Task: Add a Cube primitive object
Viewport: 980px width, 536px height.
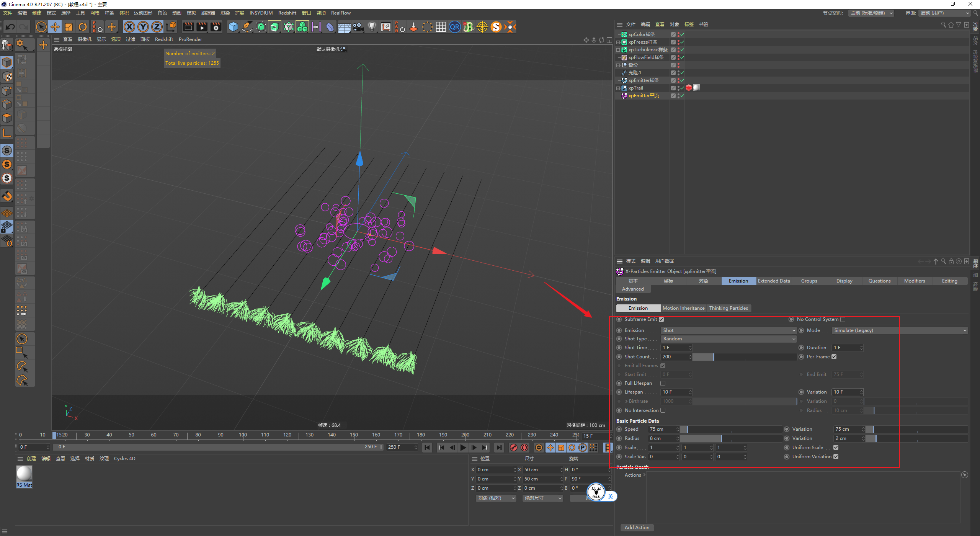Action: coord(233,27)
